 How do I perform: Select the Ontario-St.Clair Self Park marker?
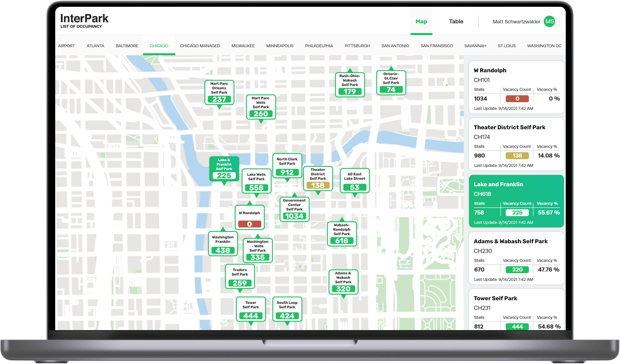[391, 83]
